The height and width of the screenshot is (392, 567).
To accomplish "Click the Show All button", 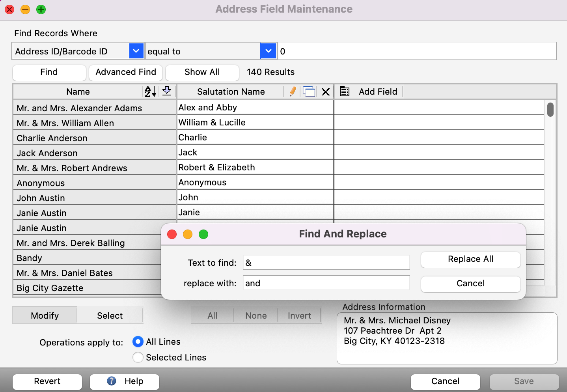I will 202,73.
